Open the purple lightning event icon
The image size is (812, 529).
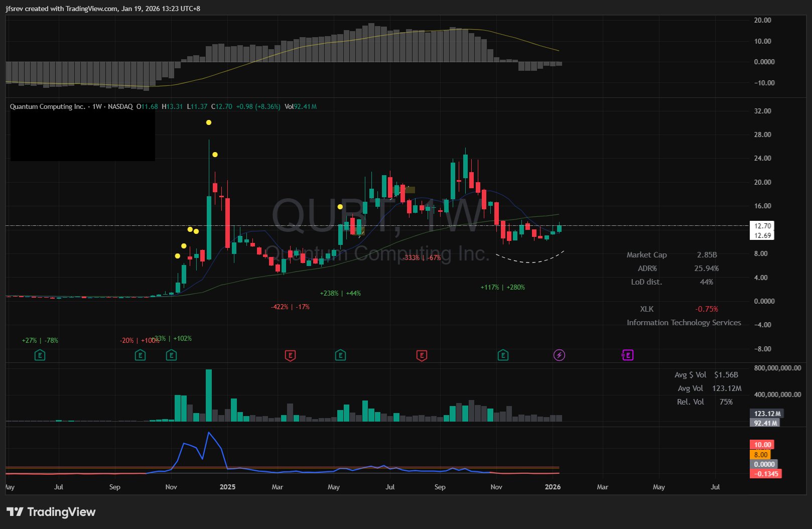(559, 355)
